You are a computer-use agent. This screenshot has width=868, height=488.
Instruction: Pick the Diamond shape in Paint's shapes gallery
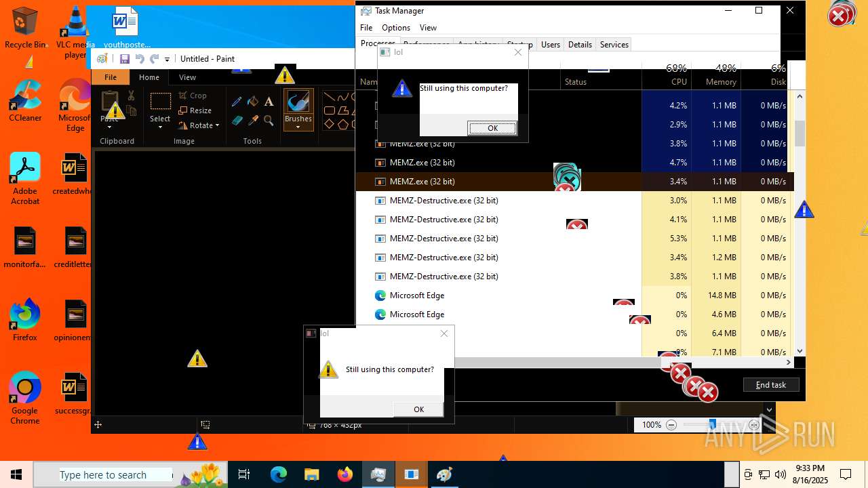click(x=329, y=124)
